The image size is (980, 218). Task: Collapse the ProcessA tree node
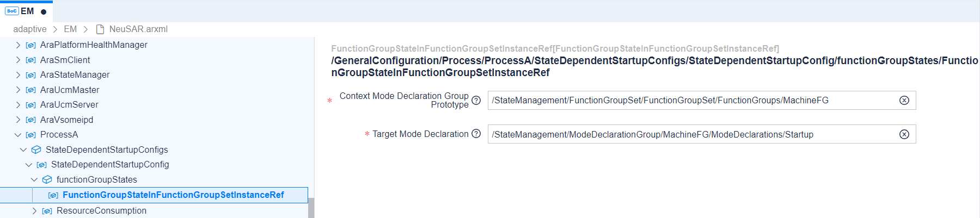tap(18, 135)
